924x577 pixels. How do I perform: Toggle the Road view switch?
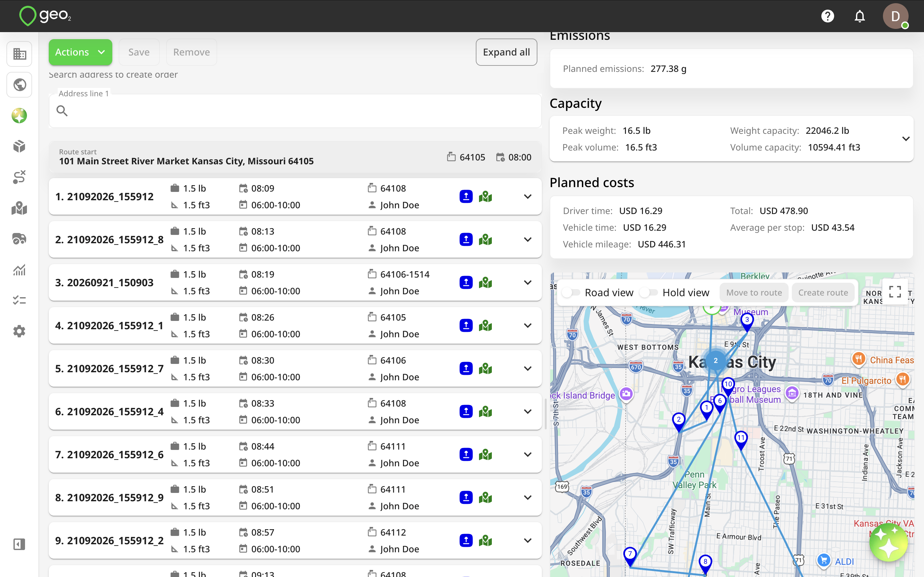(571, 293)
